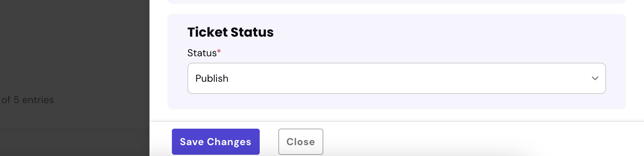Click the "of 5 entries" text
Screen dimensions: 644x156
pos(28,100)
